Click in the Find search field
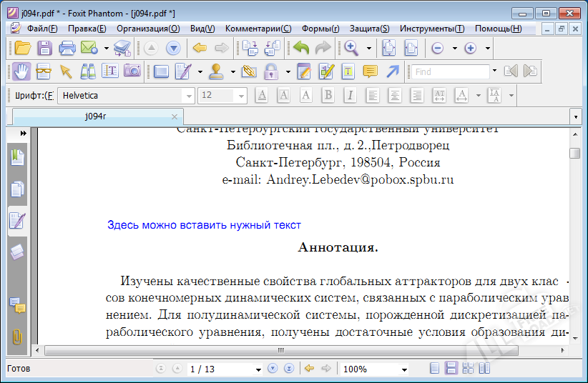588x383 pixels. (x=451, y=71)
